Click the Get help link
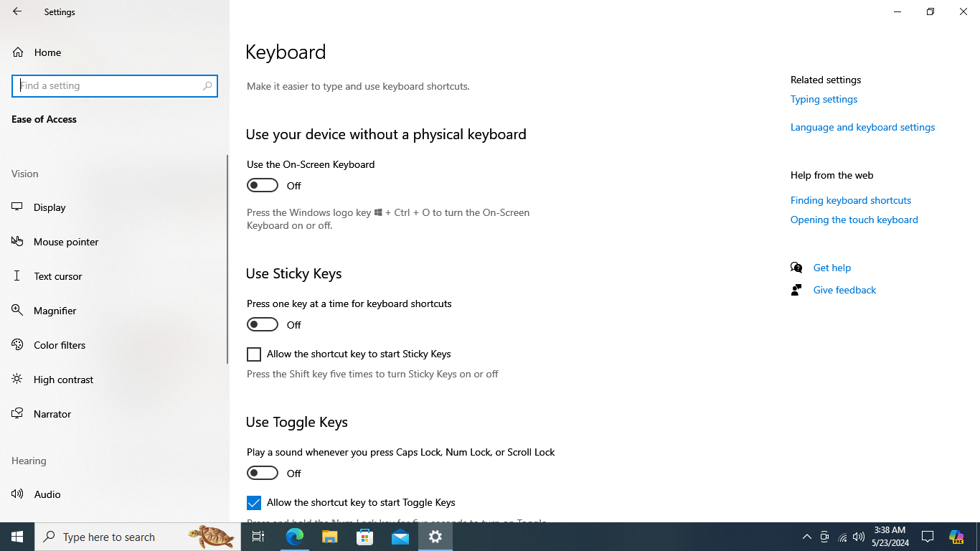980x551 pixels. click(x=832, y=268)
